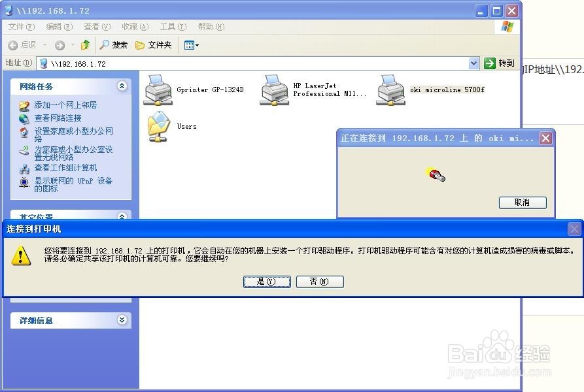Click the home network setup icon
The height and width of the screenshot is (392, 584).
coord(24,133)
